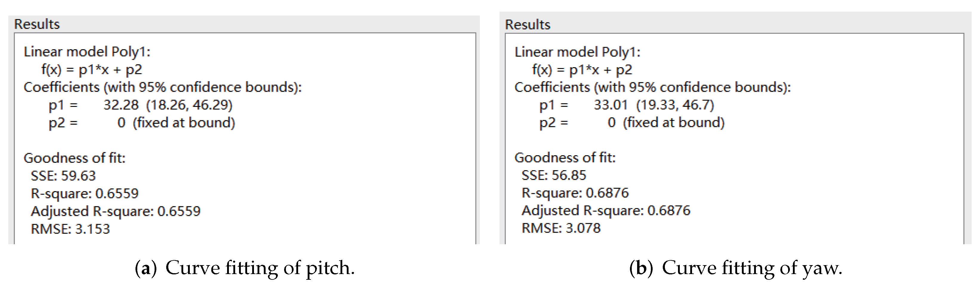
Task: Select 'Linear model Poly1:' in the pitch results
Action: 87,52
